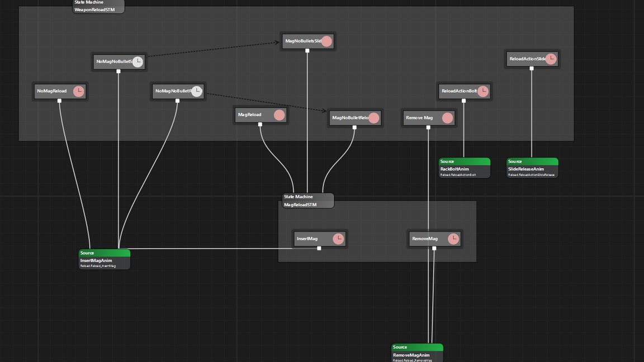Click the output pin below InsertMag node
The image size is (644, 362).
pos(319,249)
